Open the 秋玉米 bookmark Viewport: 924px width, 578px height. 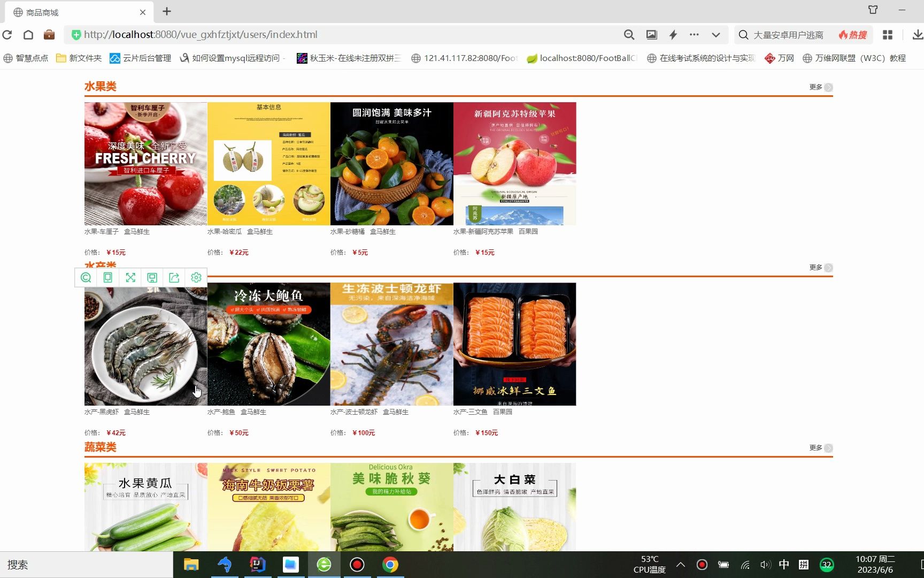[x=349, y=58]
